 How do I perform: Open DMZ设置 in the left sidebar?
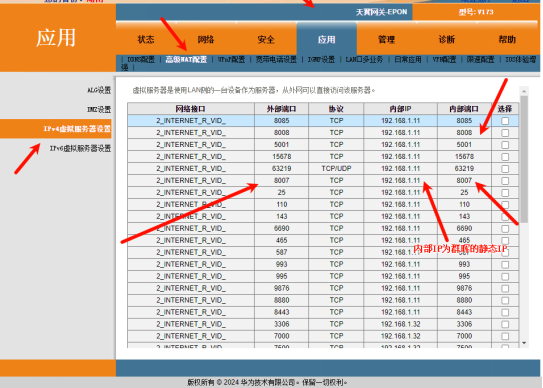(x=99, y=109)
